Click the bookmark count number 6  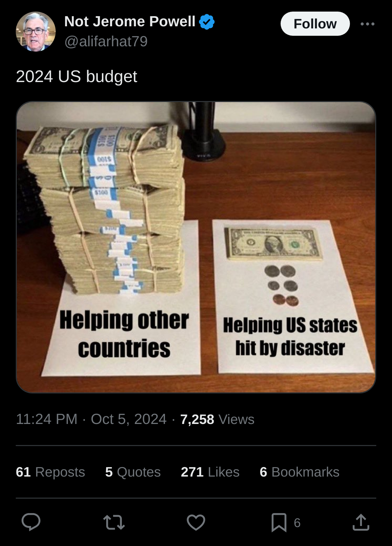pos(297,523)
